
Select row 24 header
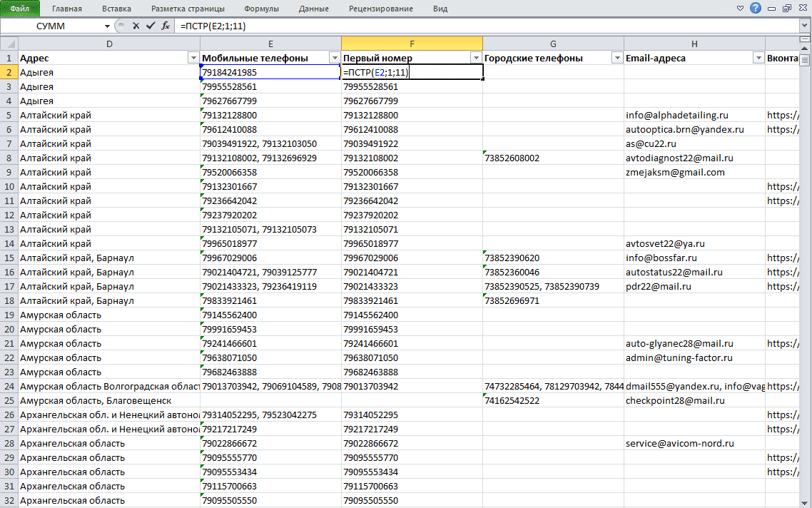[9, 386]
